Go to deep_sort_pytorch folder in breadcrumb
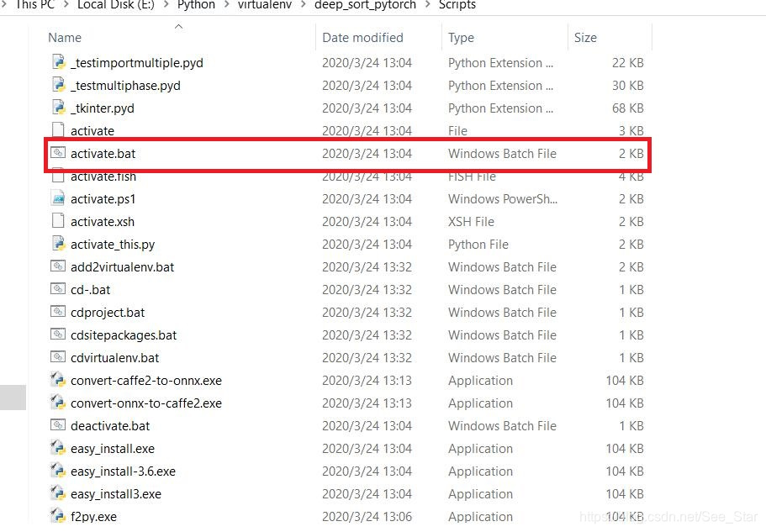Screen dimensions: 766x532 tap(365, 5)
